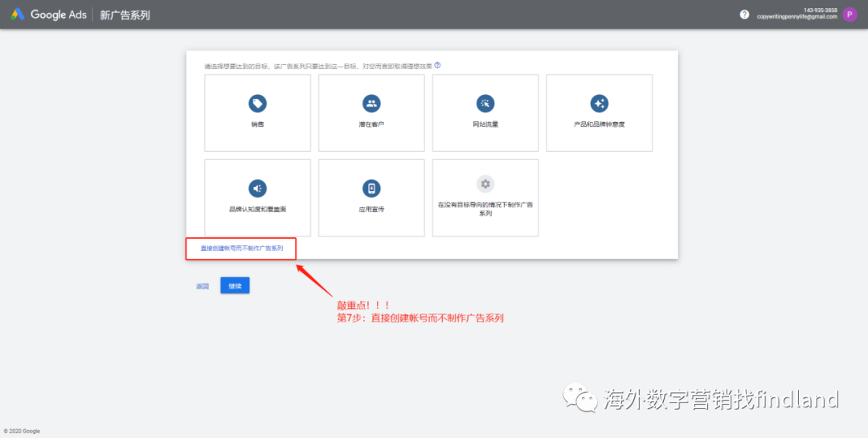Screen dimensions: 868x438
Task: Click the small help icon after the goal prompt
Action: coord(437,65)
